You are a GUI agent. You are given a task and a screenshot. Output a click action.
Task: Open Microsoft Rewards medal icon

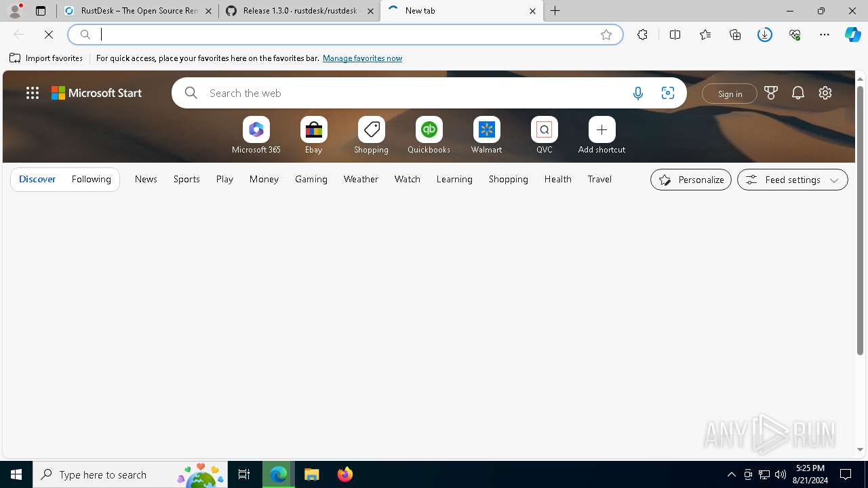[770, 93]
